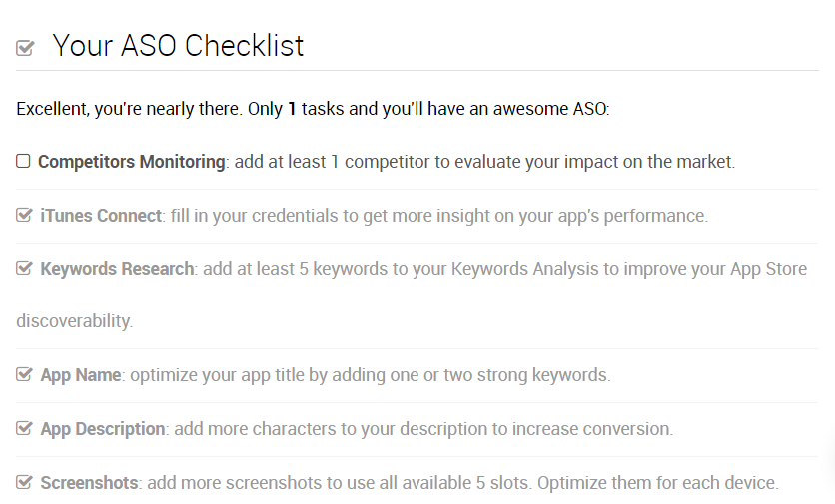Open the Competitors Monitoring task label
The width and height of the screenshot is (835, 504).
(132, 162)
